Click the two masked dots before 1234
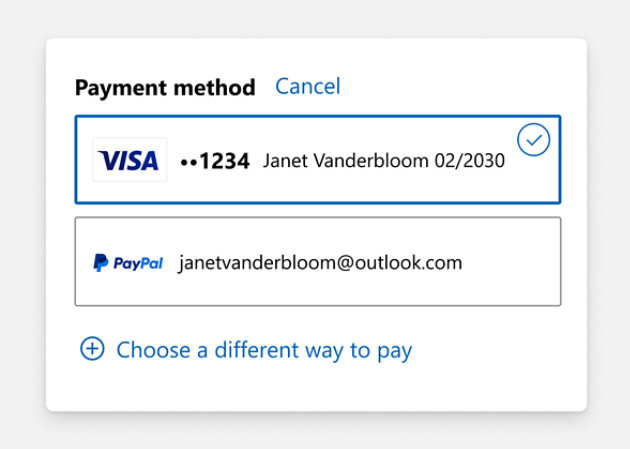 pyautogui.click(x=189, y=161)
